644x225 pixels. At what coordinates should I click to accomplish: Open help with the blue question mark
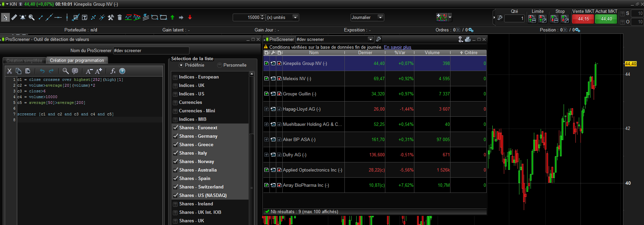pyautogui.click(x=122, y=71)
